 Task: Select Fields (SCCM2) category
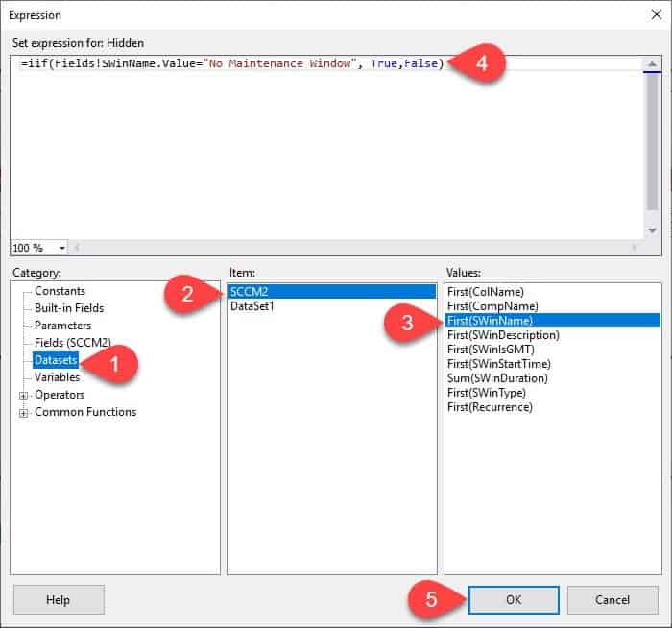(72, 343)
